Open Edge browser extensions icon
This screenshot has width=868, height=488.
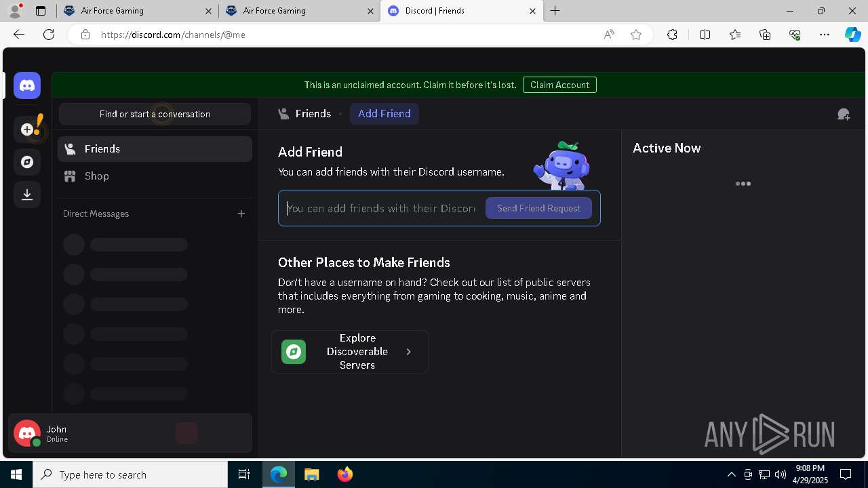(672, 35)
